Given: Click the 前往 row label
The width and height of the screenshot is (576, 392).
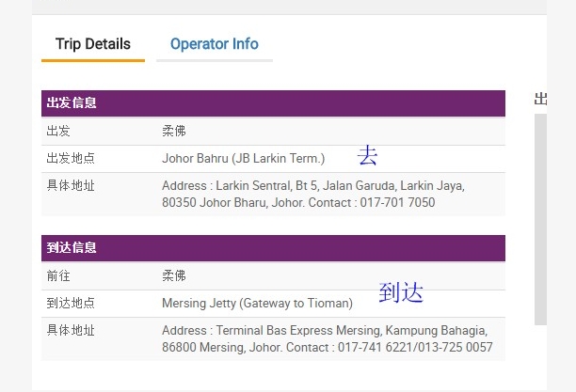Looking at the screenshot, I should [x=58, y=276].
